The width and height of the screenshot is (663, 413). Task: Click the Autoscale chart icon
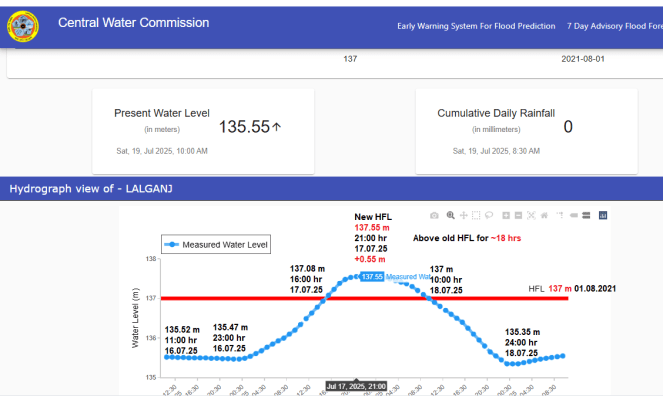tap(532, 215)
